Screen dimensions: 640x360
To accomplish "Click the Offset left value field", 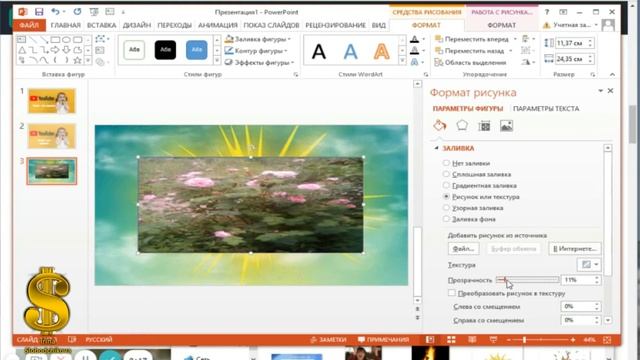I will pos(577,306).
